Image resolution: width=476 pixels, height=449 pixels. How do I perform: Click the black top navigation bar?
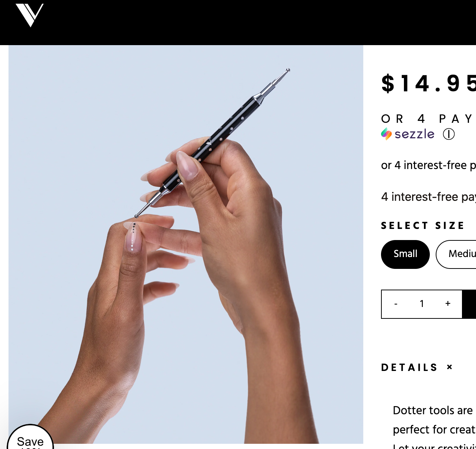click(238, 23)
